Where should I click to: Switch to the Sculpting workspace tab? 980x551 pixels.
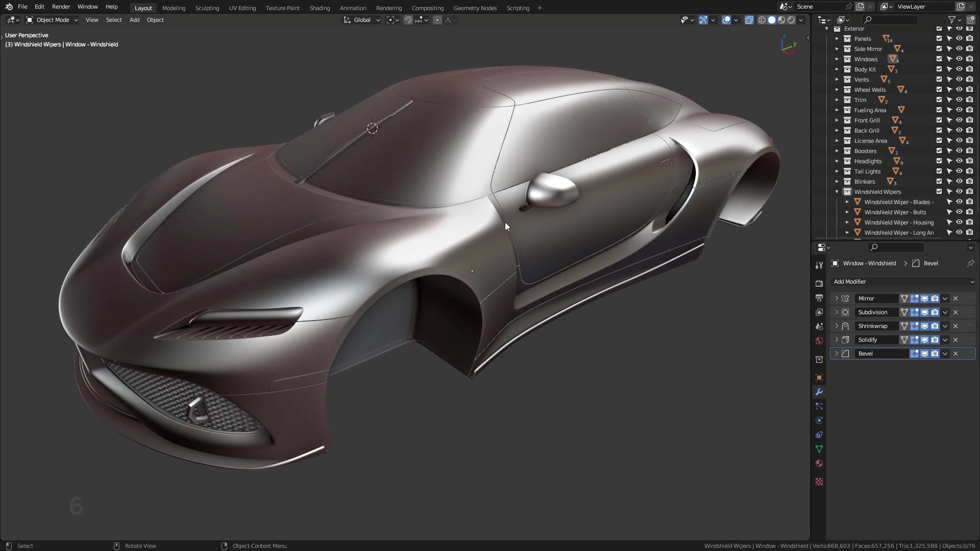pos(207,8)
